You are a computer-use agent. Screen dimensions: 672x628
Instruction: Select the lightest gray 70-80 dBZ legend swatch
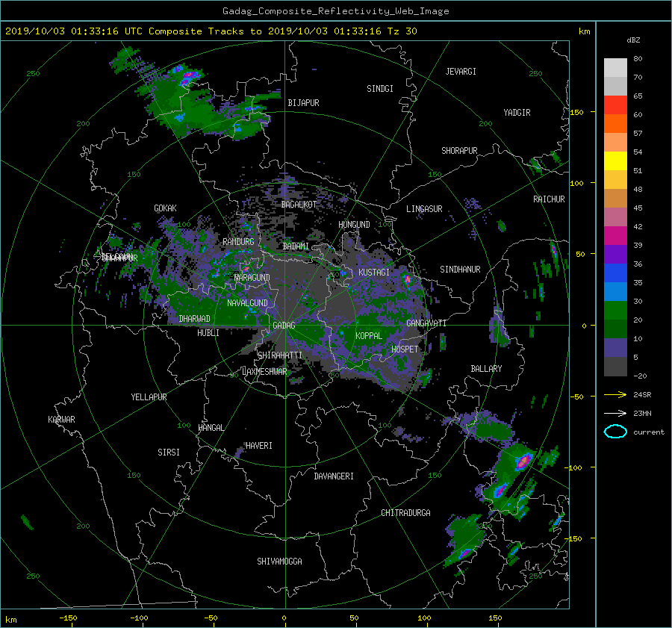click(615, 68)
